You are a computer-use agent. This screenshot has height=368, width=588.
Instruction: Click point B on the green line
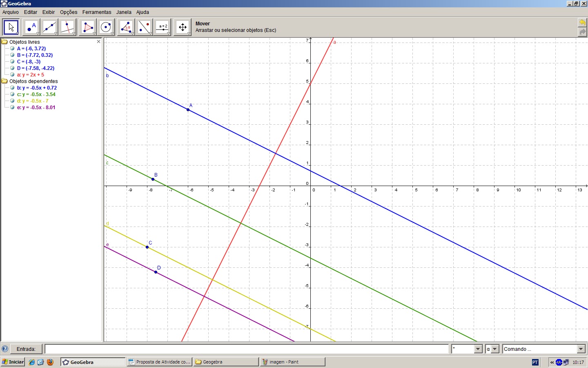point(153,179)
